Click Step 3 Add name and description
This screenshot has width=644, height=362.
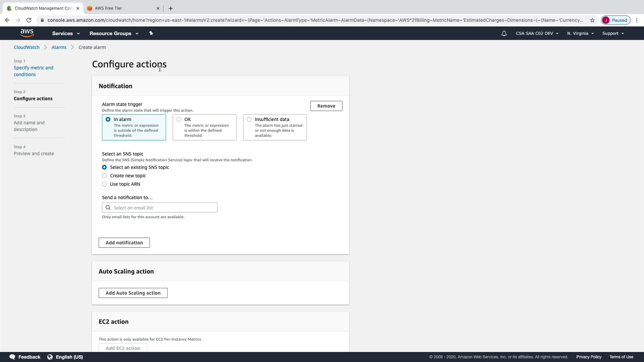pos(29,126)
